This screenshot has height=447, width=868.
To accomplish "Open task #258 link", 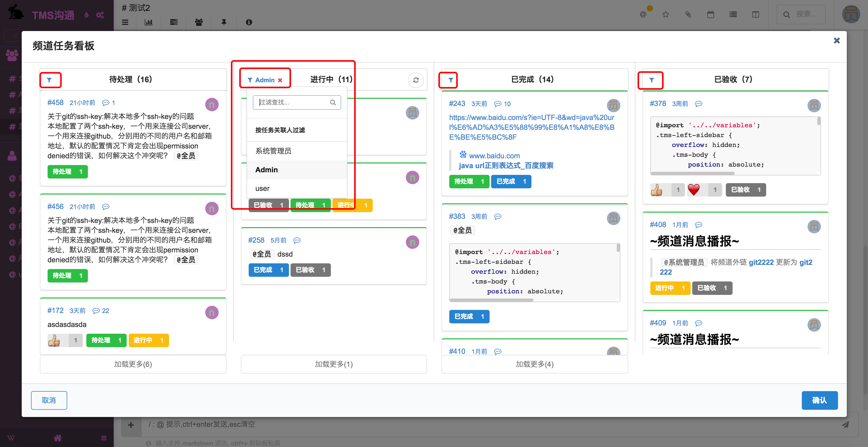I will [x=256, y=240].
